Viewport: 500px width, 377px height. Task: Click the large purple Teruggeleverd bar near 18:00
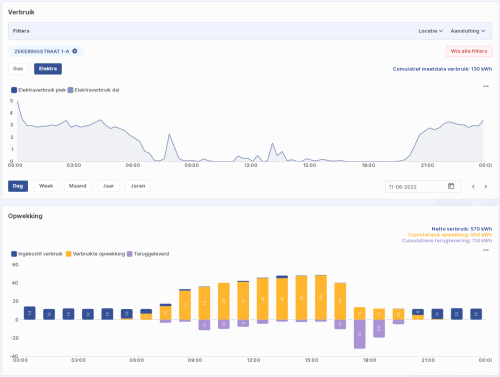(359, 334)
